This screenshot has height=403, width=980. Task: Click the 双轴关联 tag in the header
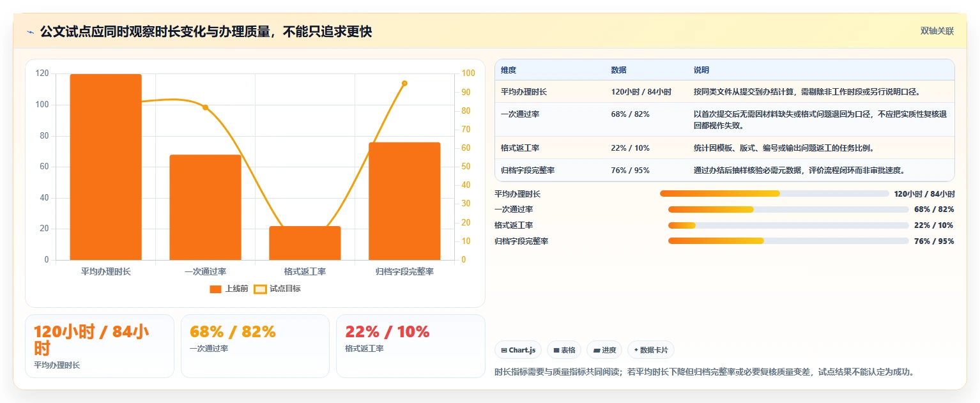[937, 31]
